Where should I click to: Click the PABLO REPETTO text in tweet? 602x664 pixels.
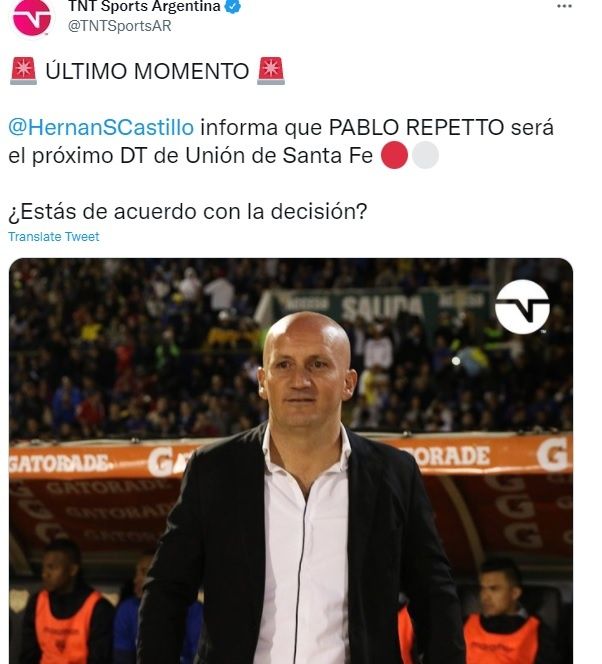click(416, 127)
